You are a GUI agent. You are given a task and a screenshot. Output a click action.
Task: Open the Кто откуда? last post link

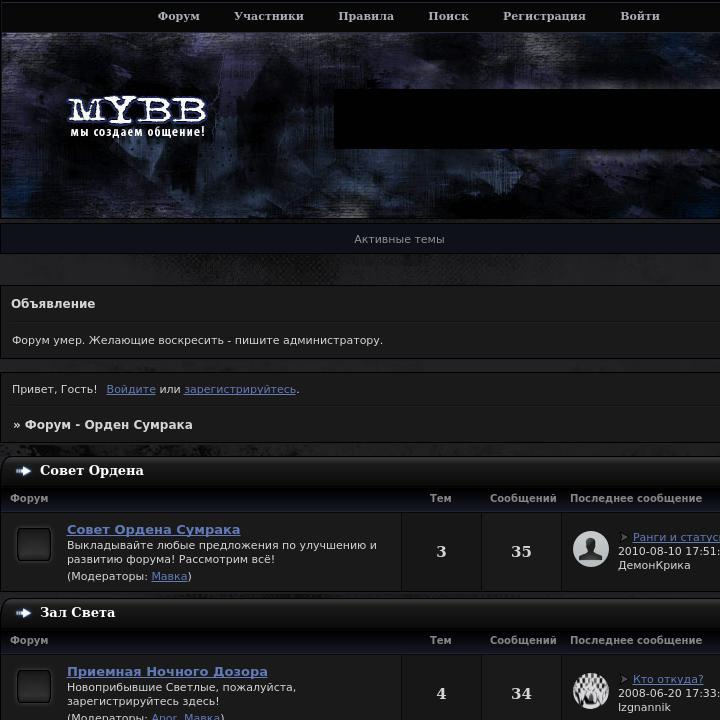(x=668, y=679)
